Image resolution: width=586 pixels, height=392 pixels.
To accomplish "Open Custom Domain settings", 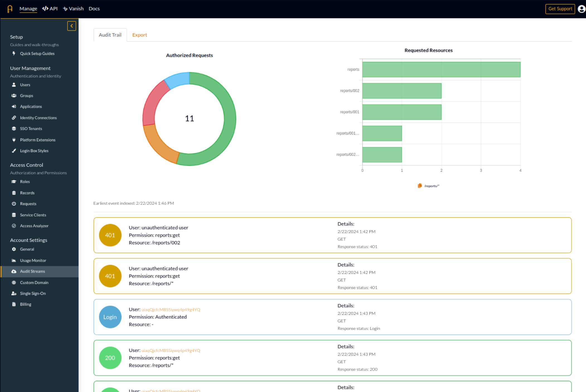I will (x=34, y=282).
